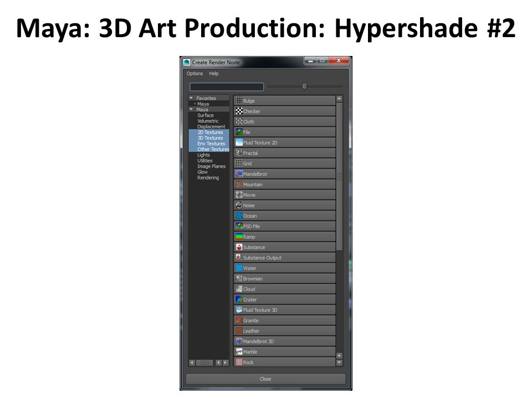The width and height of the screenshot is (532, 399).
Task: Click the Maya app icon in title bar
Action: [x=186, y=63]
